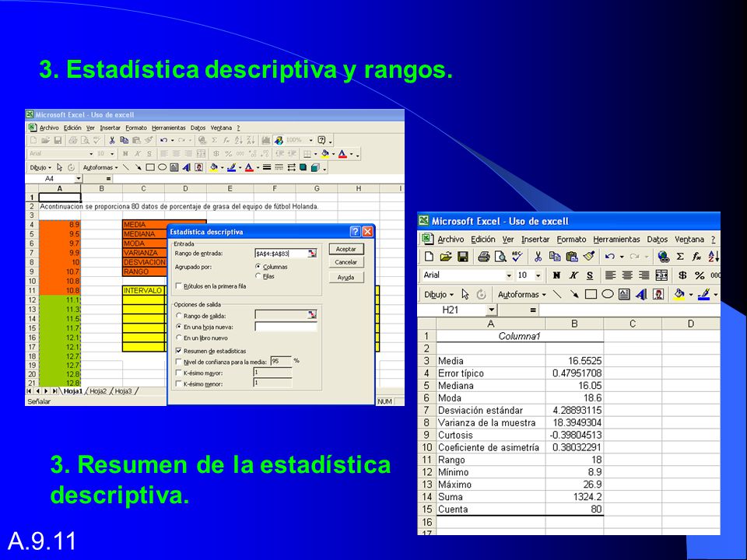Click Center alignment in right Excel window

click(627, 275)
